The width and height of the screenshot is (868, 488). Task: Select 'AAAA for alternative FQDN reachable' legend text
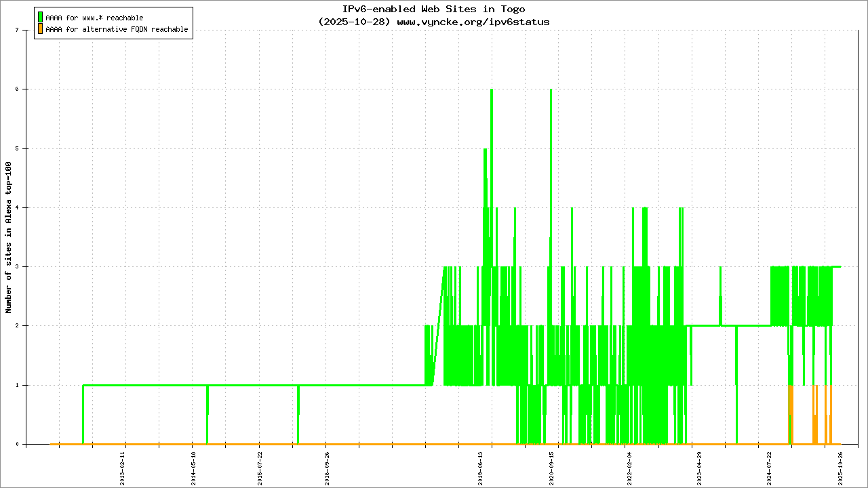click(117, 30)
